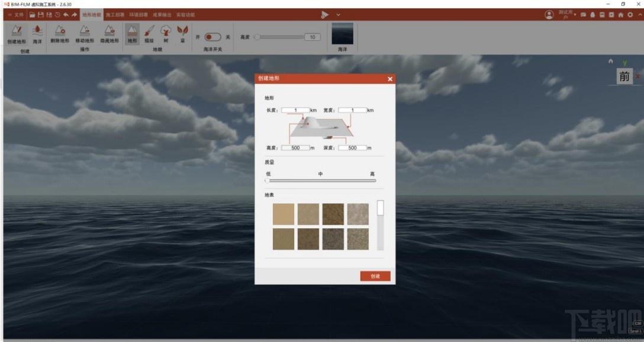Pick the 树 tree placement tool
Viewport: 644px width, 342px height.
click(166, 34)
